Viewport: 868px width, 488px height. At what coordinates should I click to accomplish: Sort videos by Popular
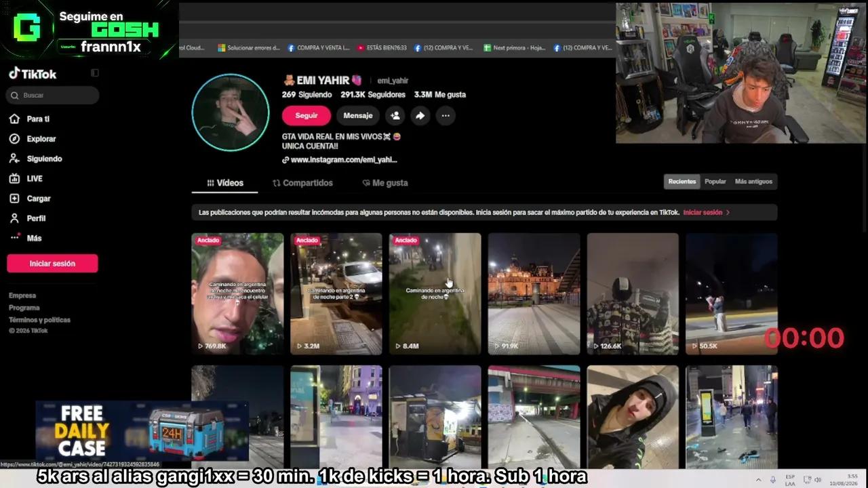(715, 182)
